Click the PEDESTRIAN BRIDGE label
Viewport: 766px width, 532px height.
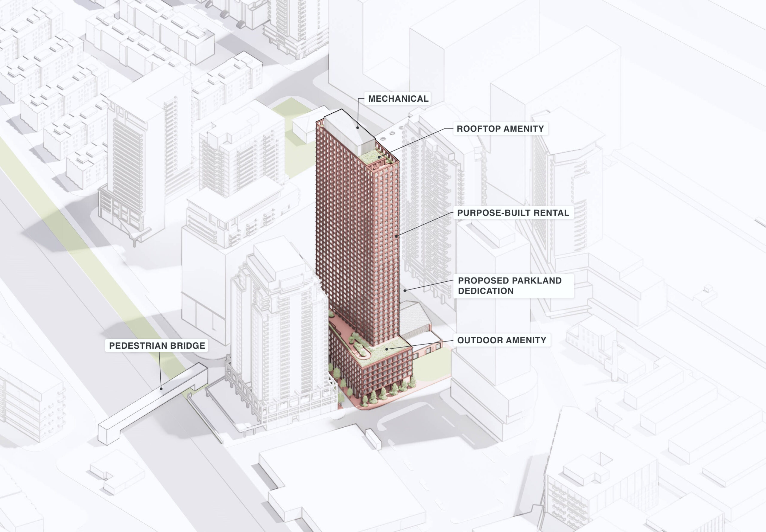pyautogui.click(x=157, y=345)
